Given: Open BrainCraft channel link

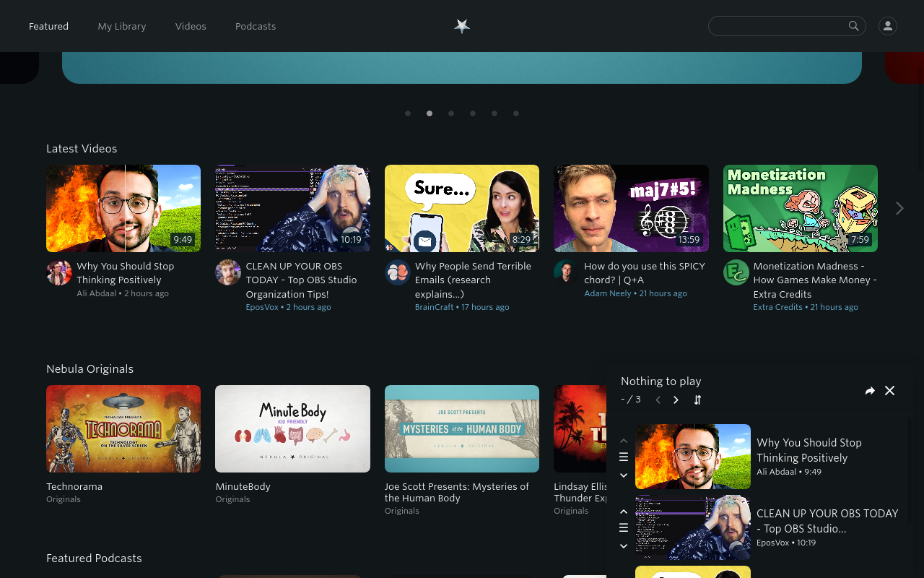Looking at the screenshot, I should (x=435, y=307).
